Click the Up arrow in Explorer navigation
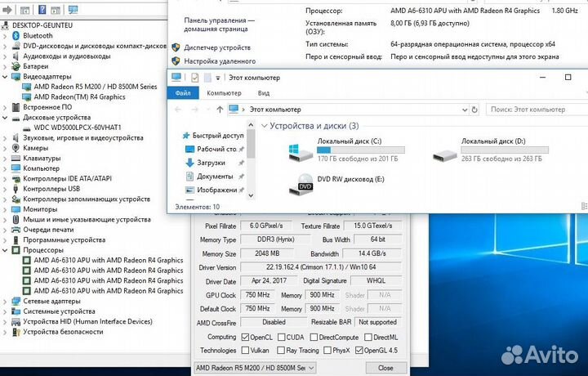Screen dimensions: 588x376 pos(220,110)
